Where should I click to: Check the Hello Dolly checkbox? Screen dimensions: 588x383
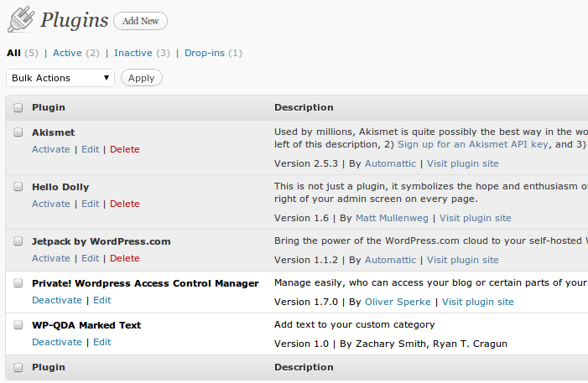[x=18, y=187]
